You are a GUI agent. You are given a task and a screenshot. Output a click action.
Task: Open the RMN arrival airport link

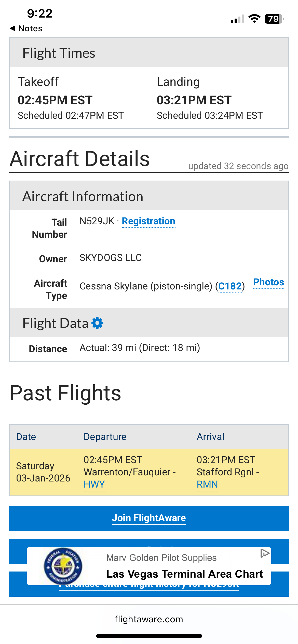(207, 484)
